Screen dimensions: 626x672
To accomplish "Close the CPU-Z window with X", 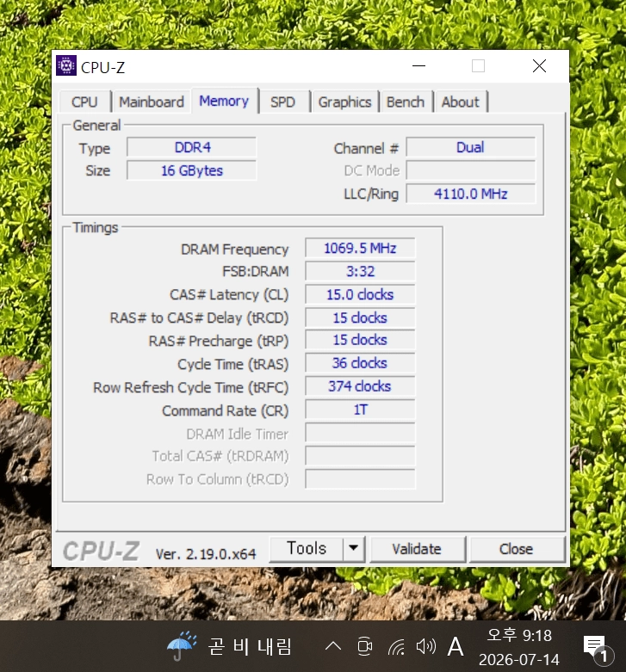I will tap(539, 66).
